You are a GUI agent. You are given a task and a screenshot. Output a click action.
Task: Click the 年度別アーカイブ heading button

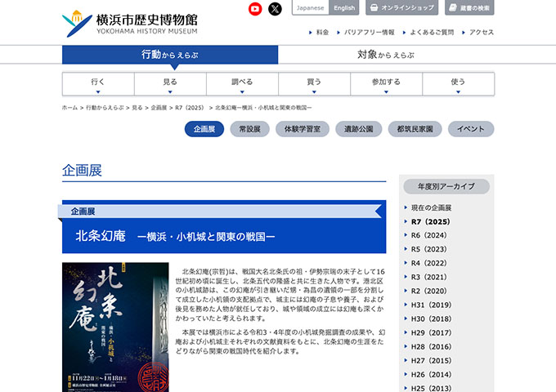(446, 186)
